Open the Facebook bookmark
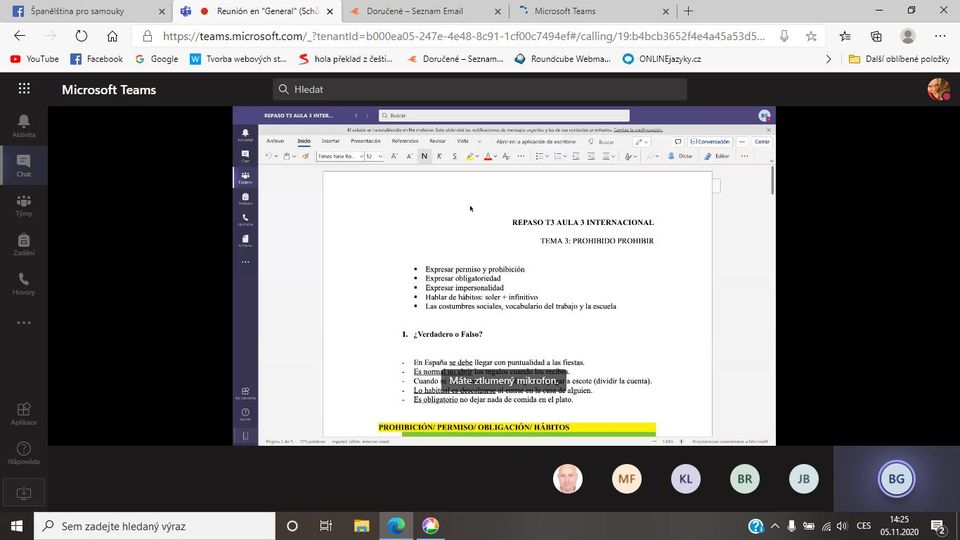This screenshot has height=540, width=960. pyautogui.click(x=96, y=59)
